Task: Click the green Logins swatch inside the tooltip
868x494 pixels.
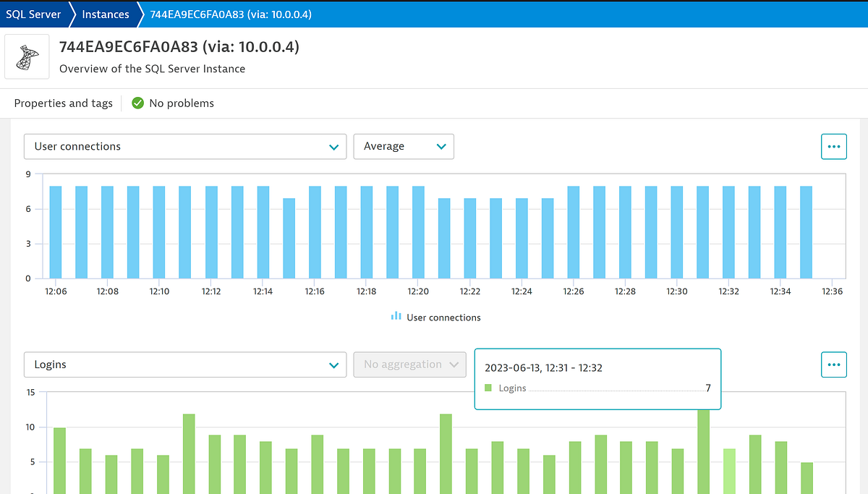Action: coord(489,388)
